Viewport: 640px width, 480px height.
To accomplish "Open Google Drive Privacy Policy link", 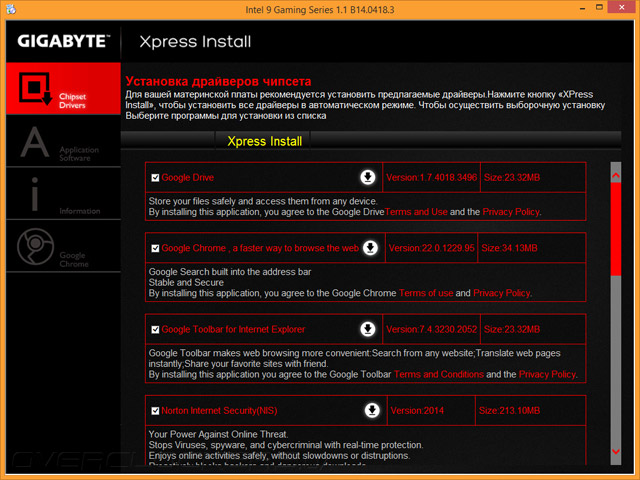I will 511,212.
